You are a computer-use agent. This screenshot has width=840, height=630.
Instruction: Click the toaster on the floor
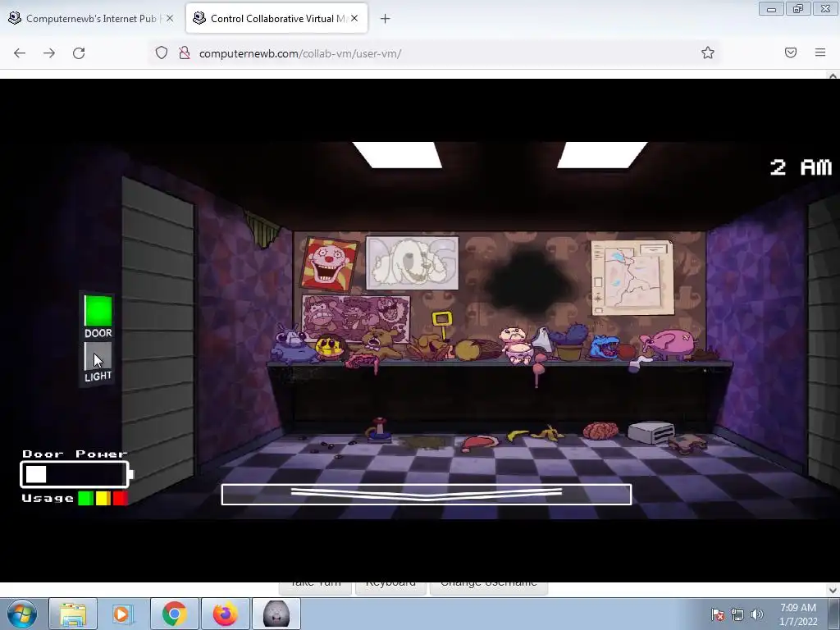coord(651,432)
